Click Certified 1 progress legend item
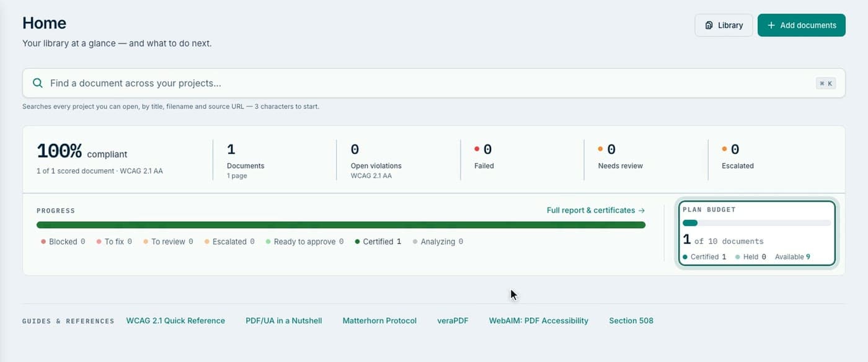The image size is (868, 362). tap(378, 242)
